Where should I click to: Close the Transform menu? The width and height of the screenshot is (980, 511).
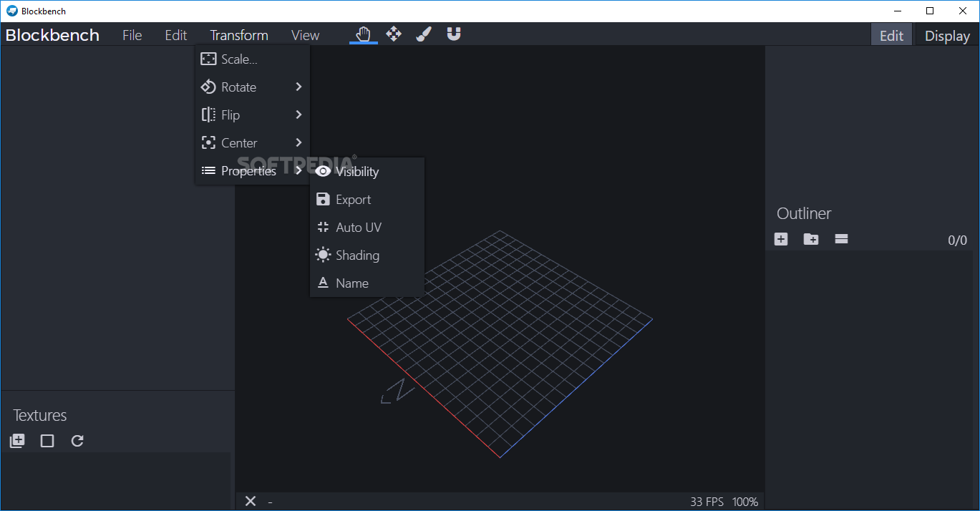click(239, 35)
